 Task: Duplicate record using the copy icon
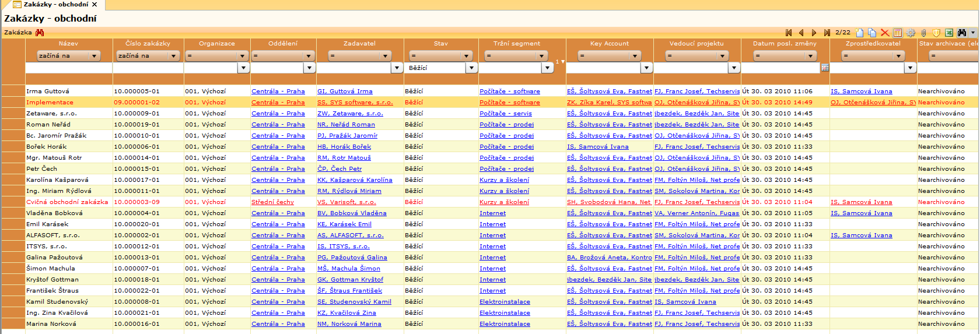click(x=872, y=33)
